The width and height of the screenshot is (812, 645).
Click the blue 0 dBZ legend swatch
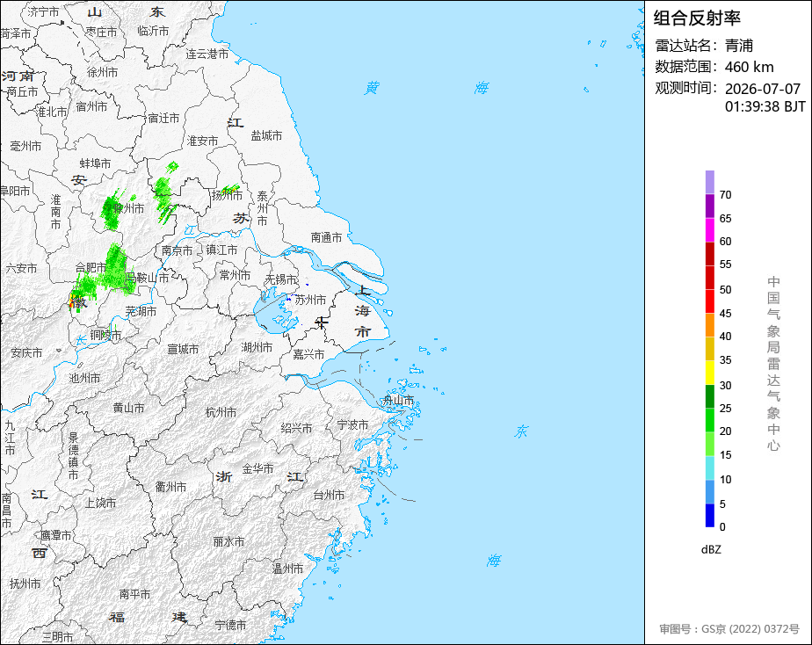point(710,515)
